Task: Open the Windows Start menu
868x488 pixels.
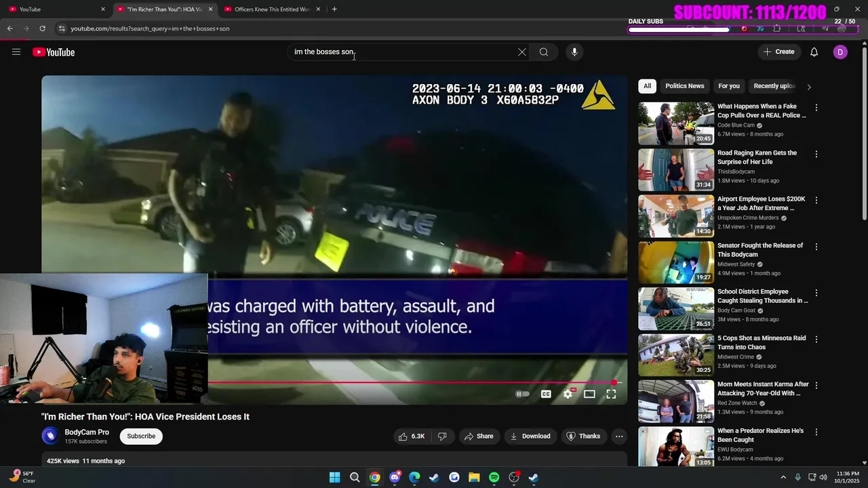Action: [x=335, y=478]
